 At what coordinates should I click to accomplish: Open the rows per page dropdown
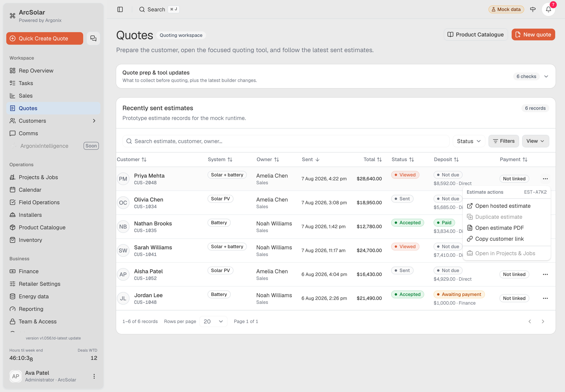pos(213,321)
